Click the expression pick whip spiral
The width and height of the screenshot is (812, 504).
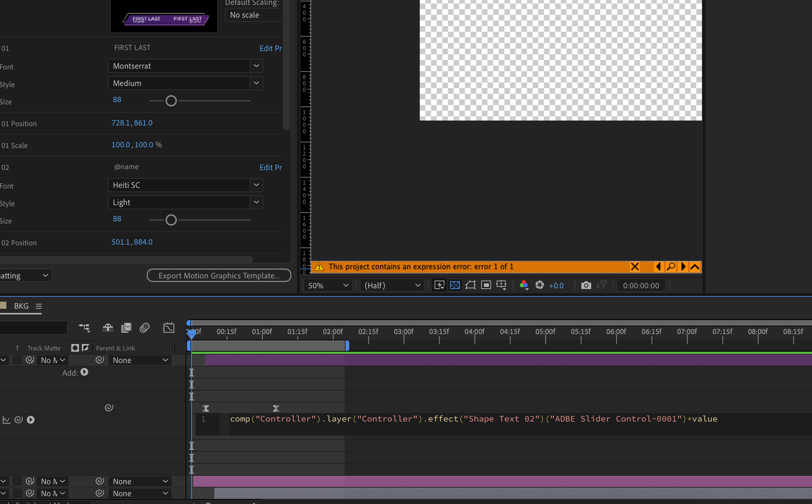(x=18, y=419)
